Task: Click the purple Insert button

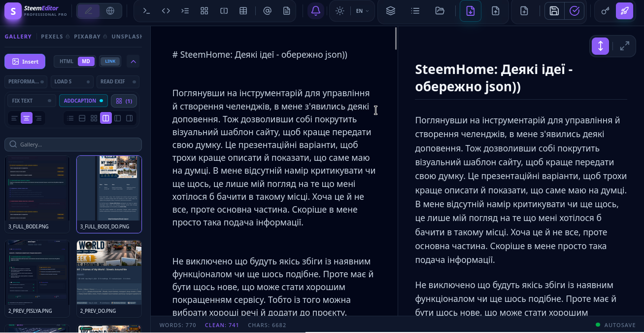Action: [25, 62]
